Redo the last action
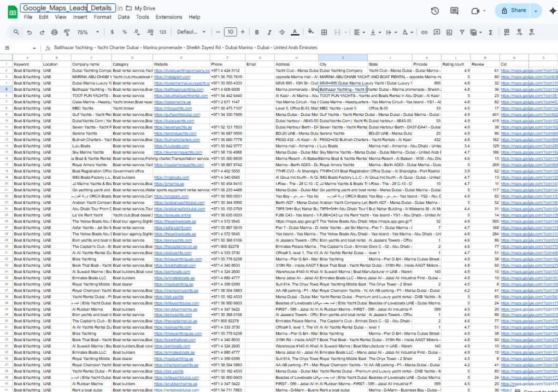 42,32
